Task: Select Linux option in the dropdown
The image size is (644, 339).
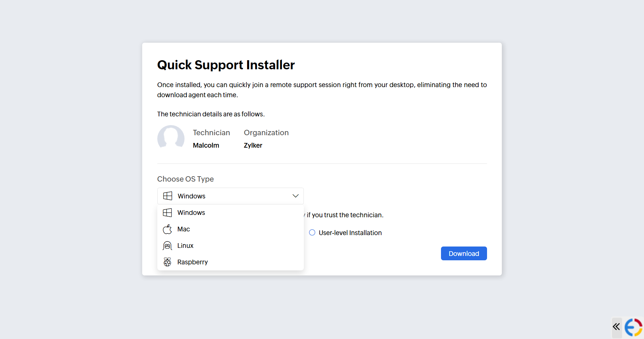Action: (x=185, y=246)
